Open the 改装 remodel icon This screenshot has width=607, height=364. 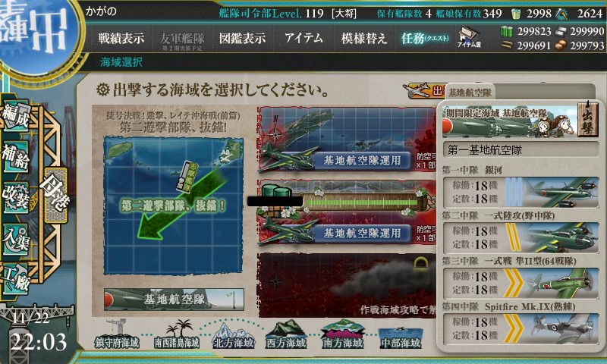pos(16,198)
